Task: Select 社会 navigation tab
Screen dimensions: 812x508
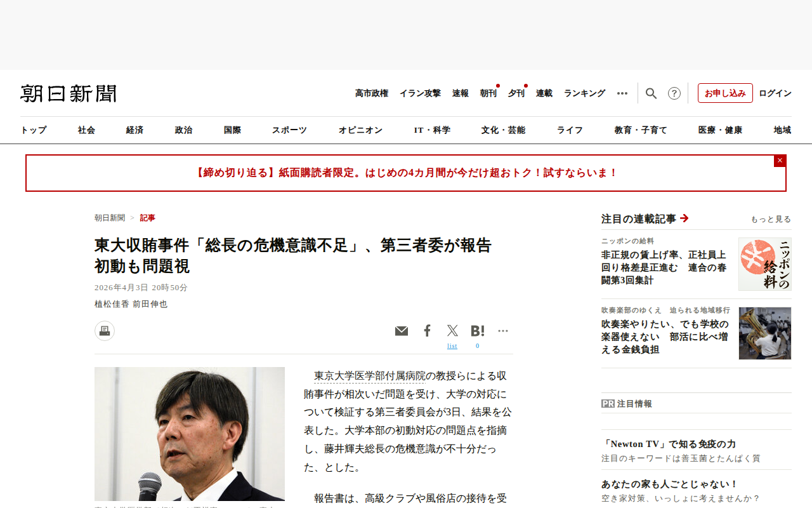Action: (x=87, y=130)
